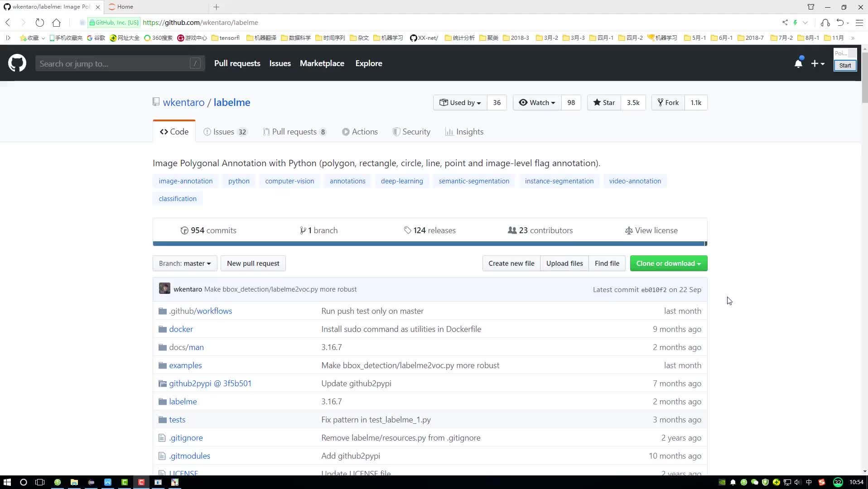
Task: Click Upload files button
Action: point(564,264)
